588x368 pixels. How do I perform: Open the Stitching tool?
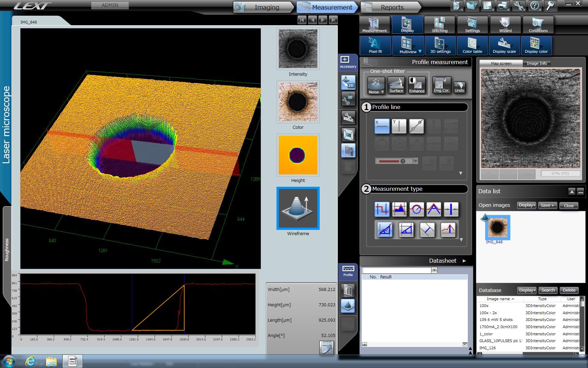440,25
